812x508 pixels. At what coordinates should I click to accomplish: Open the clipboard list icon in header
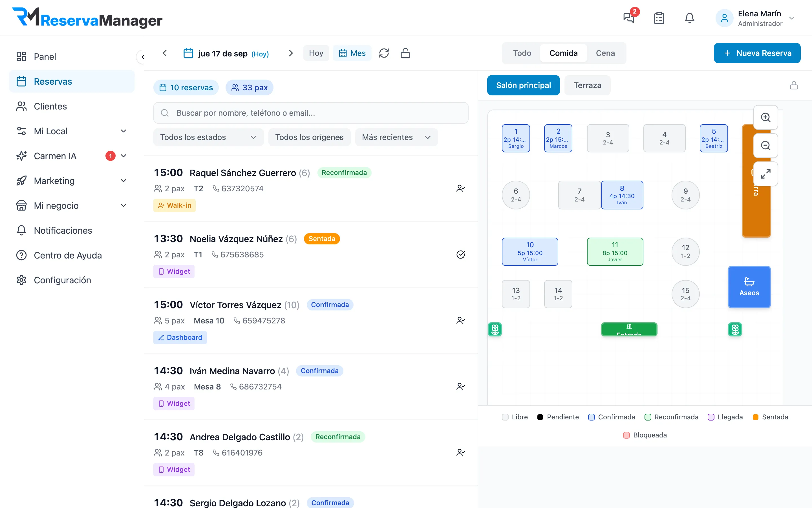(x=659, y=18)
